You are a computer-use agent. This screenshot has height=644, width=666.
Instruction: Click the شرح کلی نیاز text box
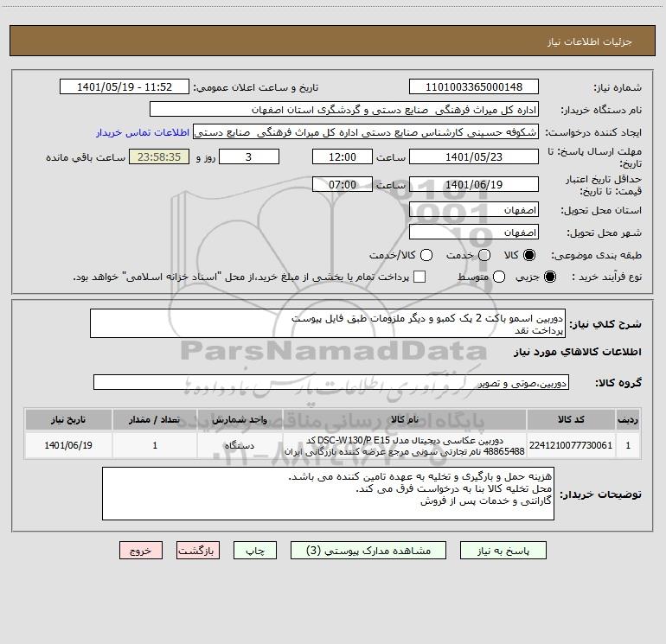point(328,324)
